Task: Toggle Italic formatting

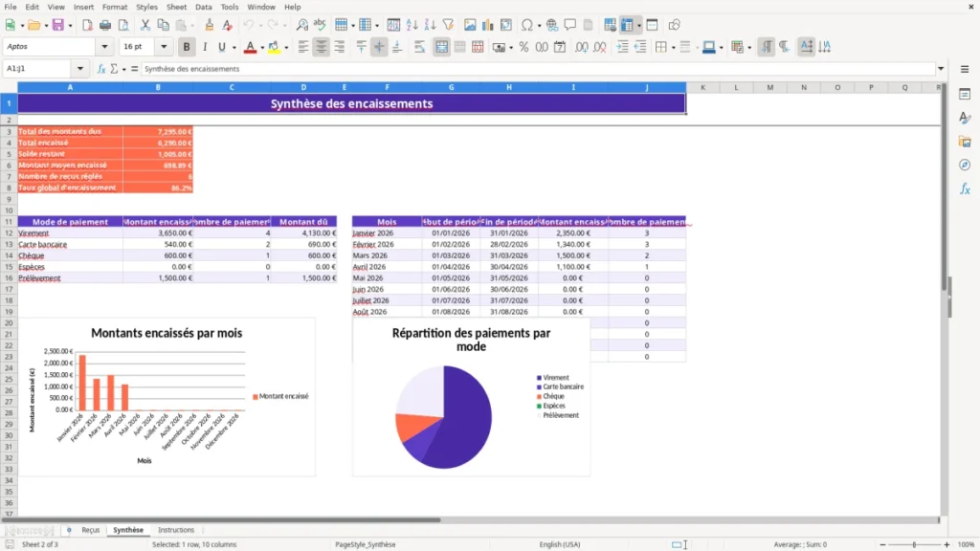Action: pyautogui.click(x=205, y=47)
